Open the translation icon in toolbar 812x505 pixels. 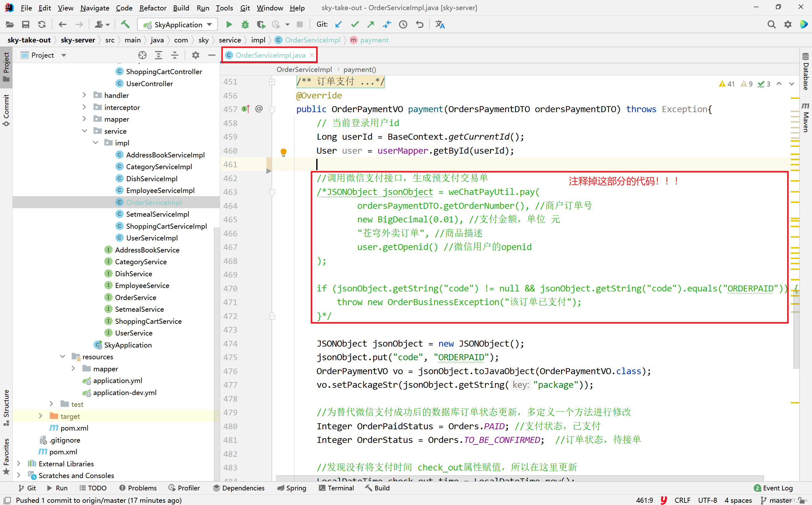tap(440, 24)
